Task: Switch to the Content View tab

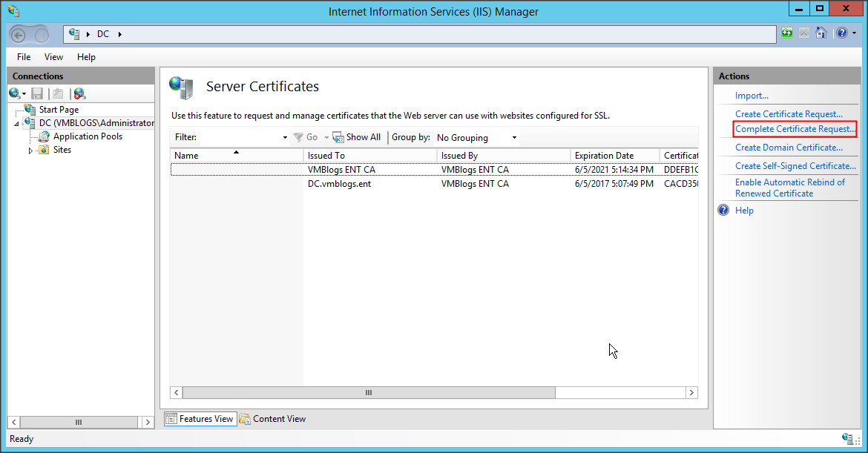Action: point(272,419)
